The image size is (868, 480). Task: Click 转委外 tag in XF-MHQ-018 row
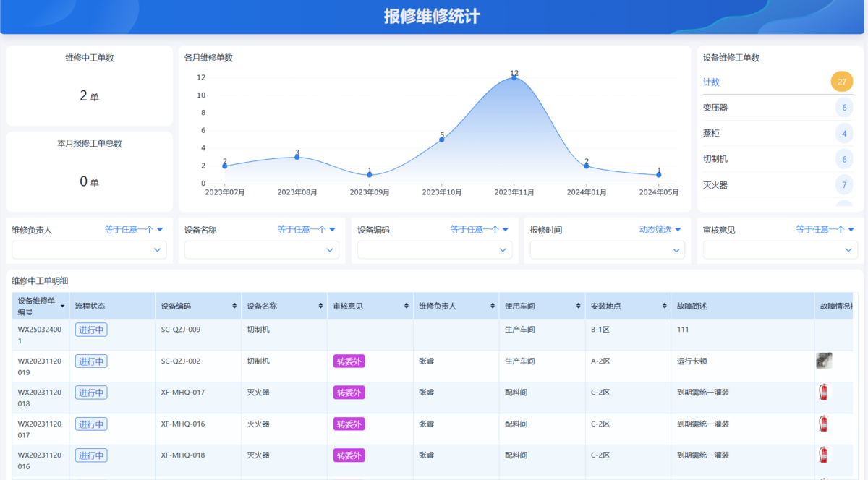tap(349, 455)
